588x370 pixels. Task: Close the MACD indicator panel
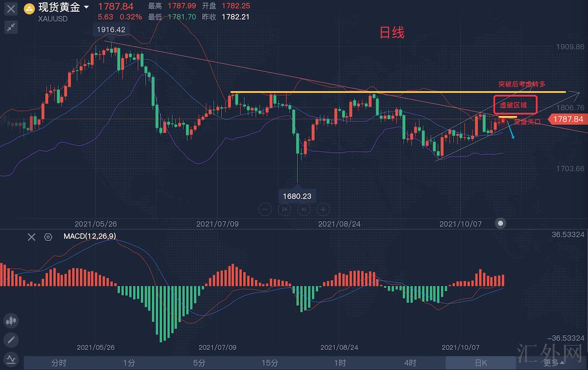(32, 237)
